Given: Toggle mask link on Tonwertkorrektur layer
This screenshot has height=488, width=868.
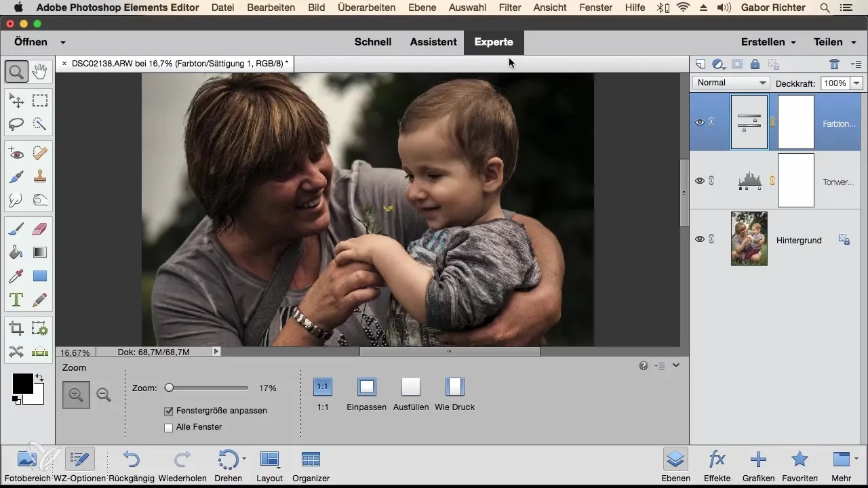Looking at the screenshot, I should (772, 181).
